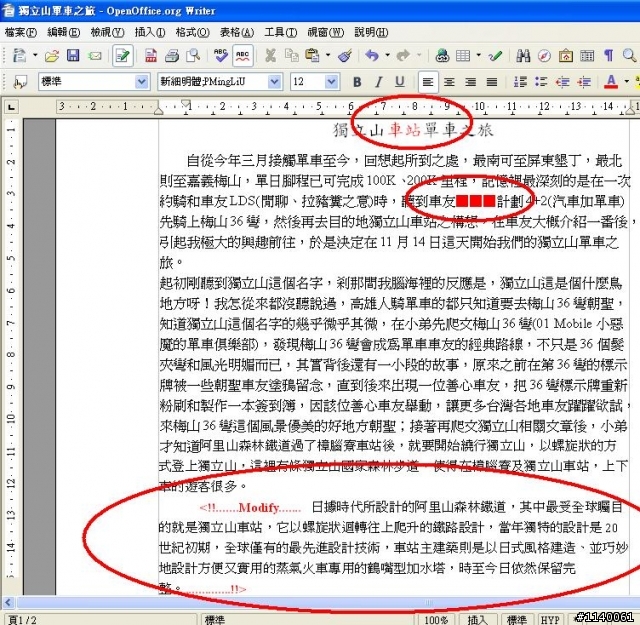Insert a Table with the grid icon

click(x=463, y=55)
